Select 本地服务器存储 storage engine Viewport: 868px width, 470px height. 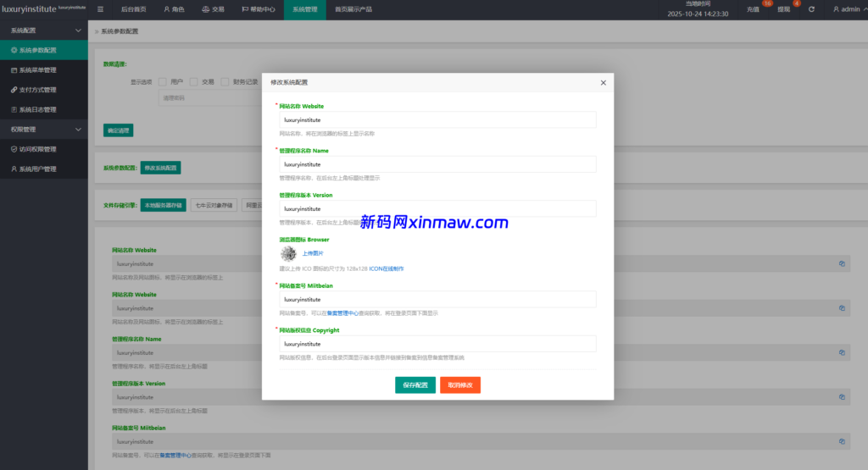(x=164, y=205)
